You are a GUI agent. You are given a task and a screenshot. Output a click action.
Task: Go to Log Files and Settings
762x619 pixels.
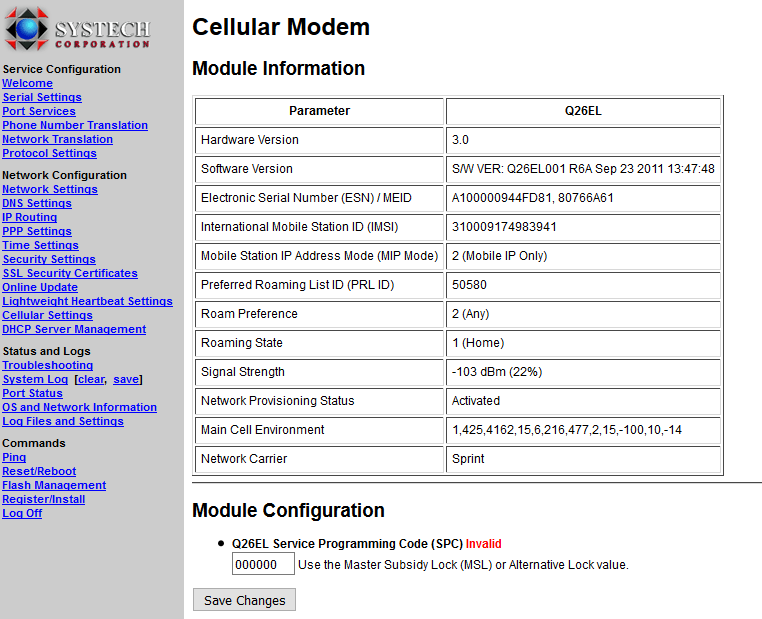click(x=63, y=422)
